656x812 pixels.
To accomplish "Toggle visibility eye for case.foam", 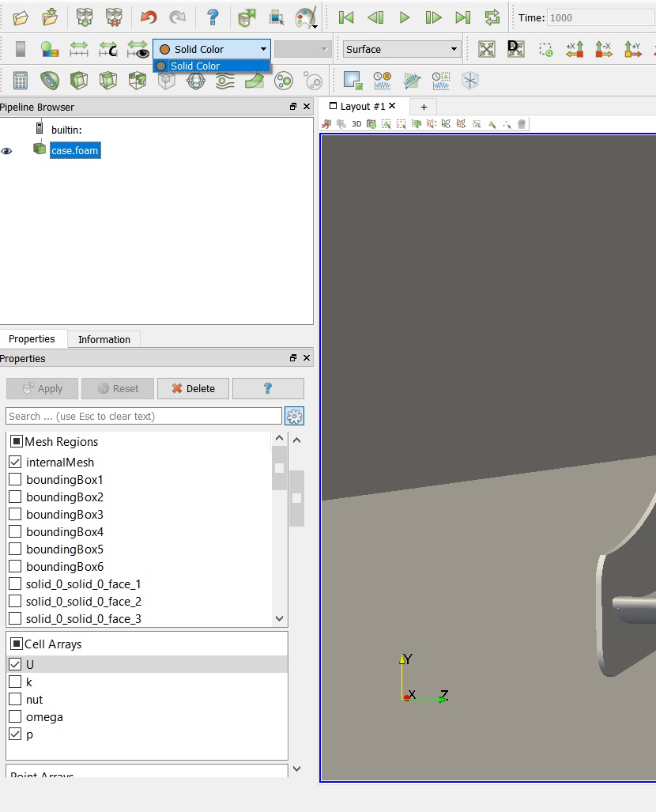I will (x=7, y=150).
